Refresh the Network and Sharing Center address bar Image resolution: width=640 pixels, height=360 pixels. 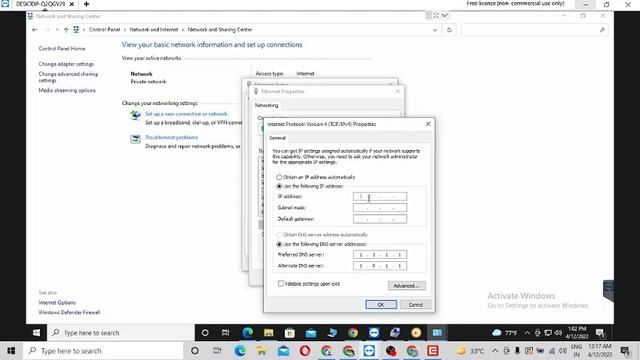[449, 30]
